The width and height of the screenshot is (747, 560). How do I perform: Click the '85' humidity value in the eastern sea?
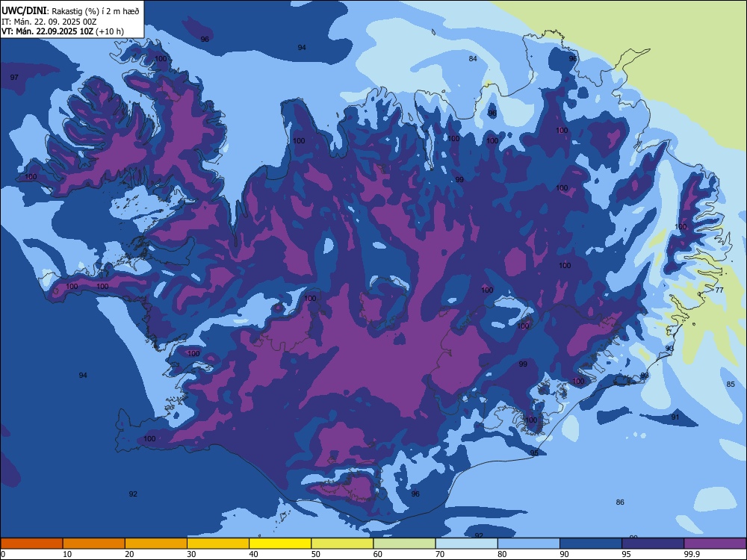[731, 385]
